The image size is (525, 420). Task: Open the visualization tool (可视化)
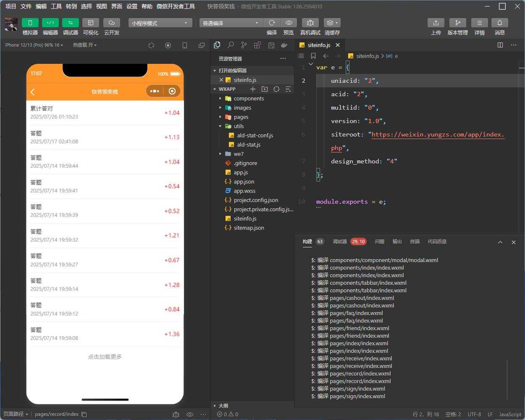[x=91, y=23]
